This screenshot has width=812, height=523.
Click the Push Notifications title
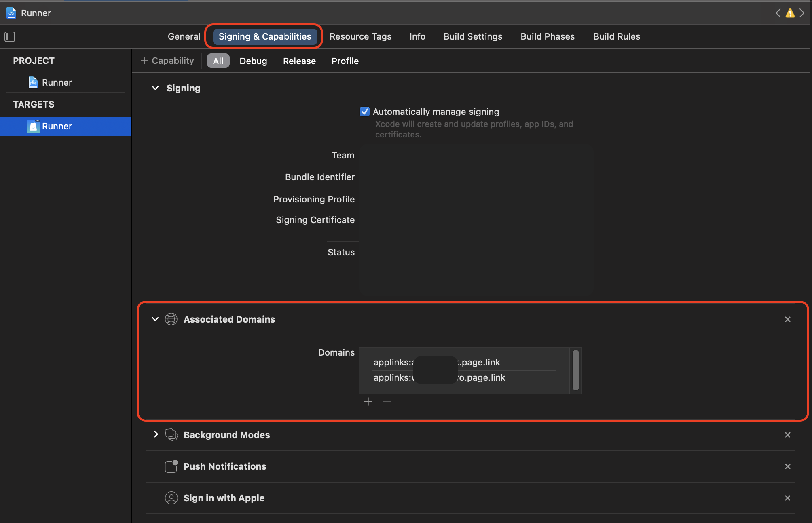[225, 466]
